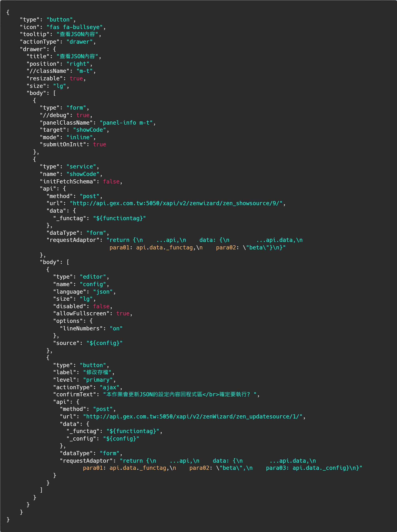
Task: Click the "ajax" actionType value
Action: tap(109, 387)
